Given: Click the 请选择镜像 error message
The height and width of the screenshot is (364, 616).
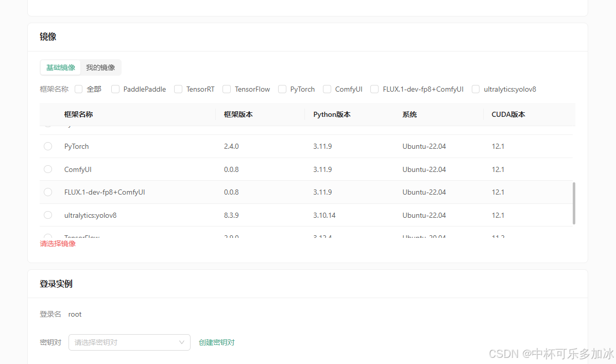Looking at the screenshot, I should click(x=58, y=244).
